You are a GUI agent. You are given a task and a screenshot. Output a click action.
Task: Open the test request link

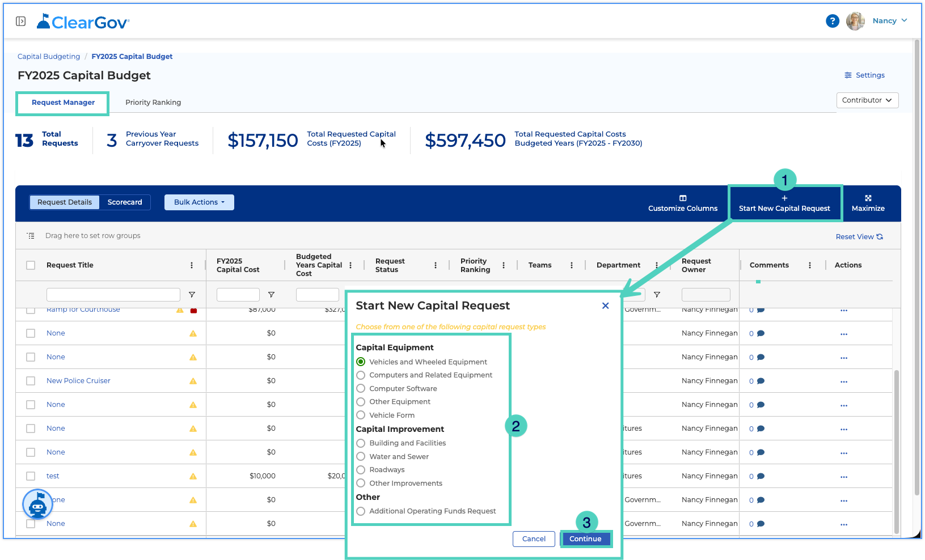coord(53,476)
